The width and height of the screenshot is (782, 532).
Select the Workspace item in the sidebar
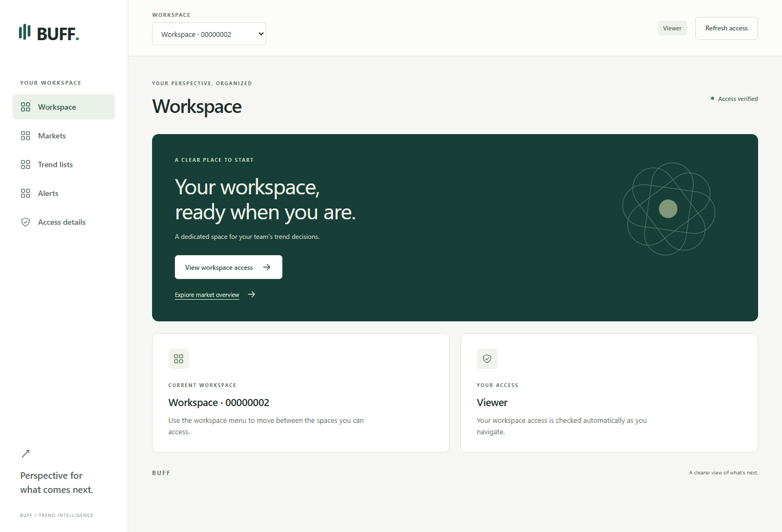tap(64, 107)
